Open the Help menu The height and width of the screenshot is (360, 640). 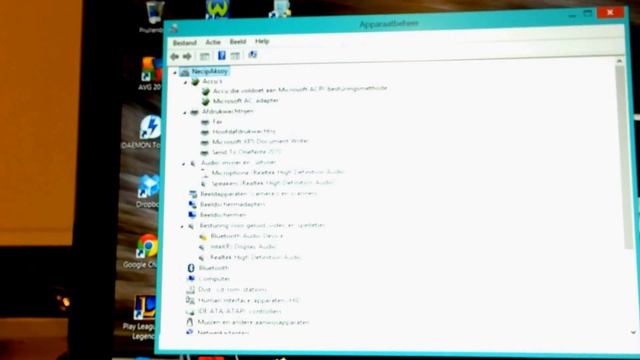click(262, 41)
